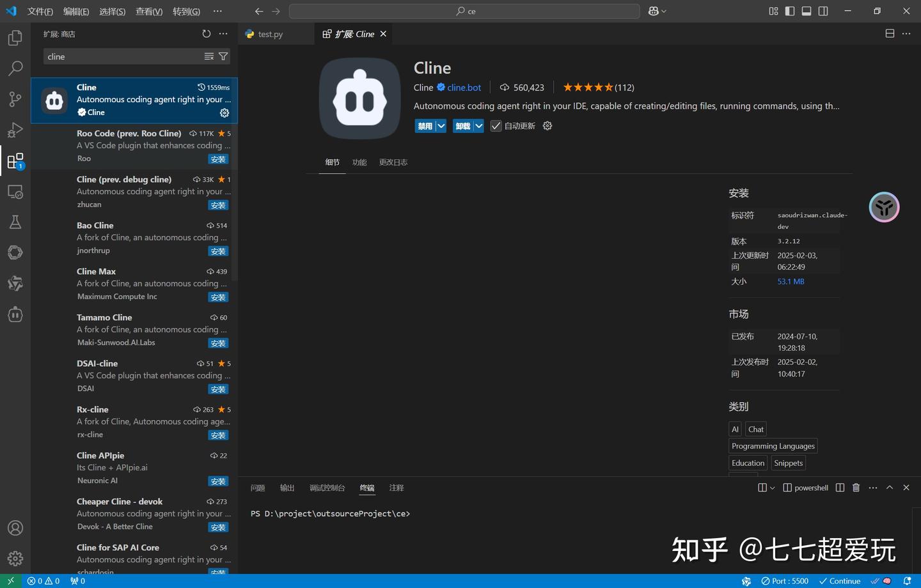921x588 pixels.
Task: Open the Output panel tab
Action: tap(287, 488)
